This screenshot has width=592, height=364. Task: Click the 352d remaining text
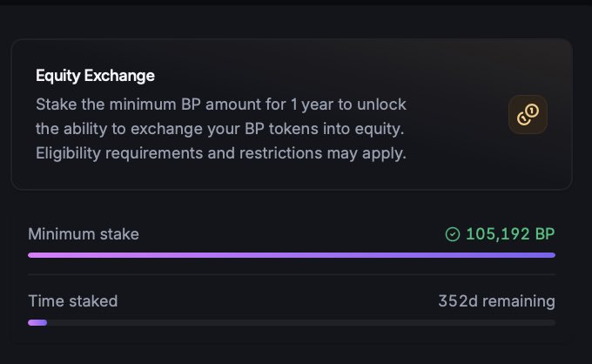click(x=496, y=301)
